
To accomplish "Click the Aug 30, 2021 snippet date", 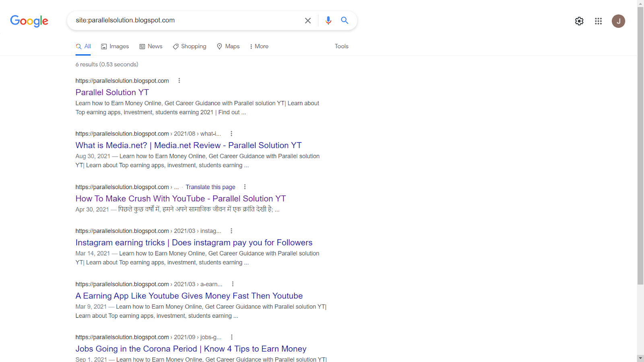I will coord(93,156).
